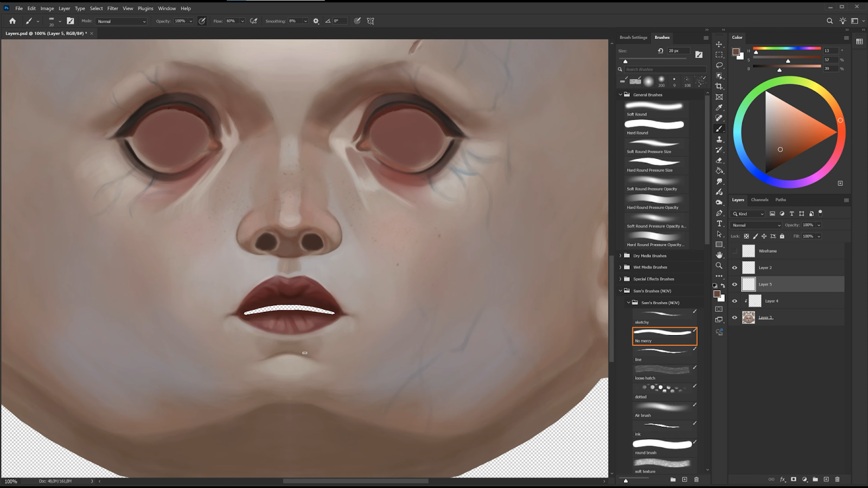Collapse the General Brushes folder
This screenshot has width=868, height=488.
pyautogui.click(x=621, y=95)
